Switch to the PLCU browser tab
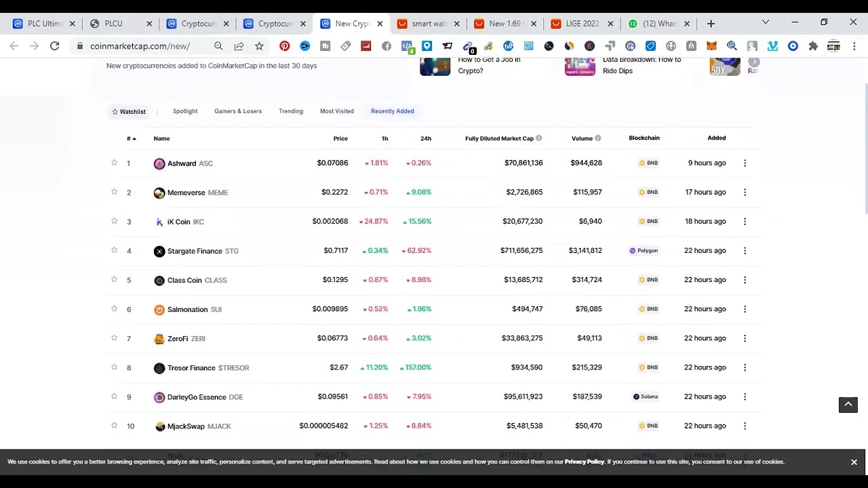 120,23
